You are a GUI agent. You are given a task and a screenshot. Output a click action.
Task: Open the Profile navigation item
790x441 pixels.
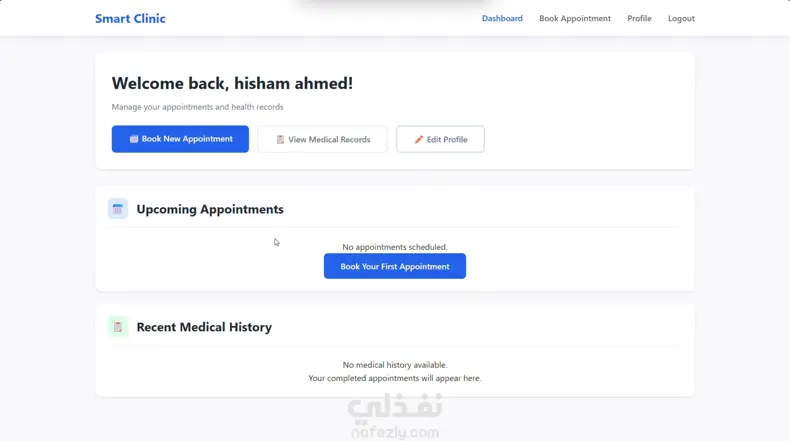click(639, 18)
